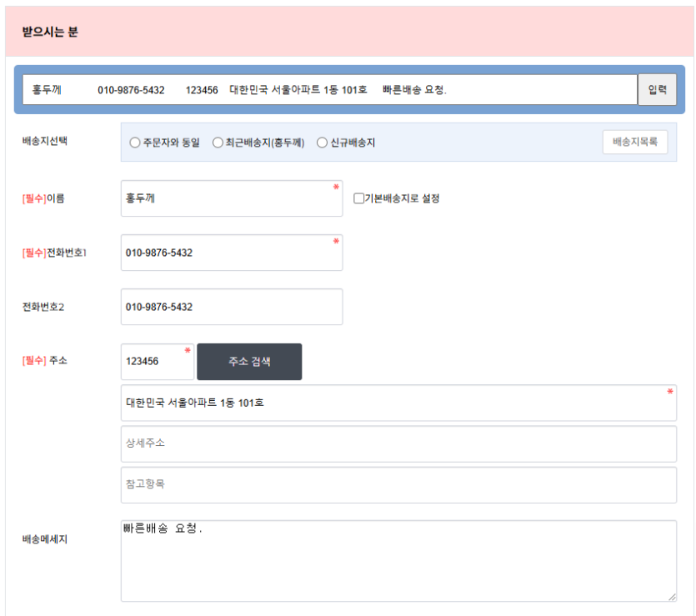
Task: Click the 입력 button beside the quick entry box
Action: [x=657, y=90]
